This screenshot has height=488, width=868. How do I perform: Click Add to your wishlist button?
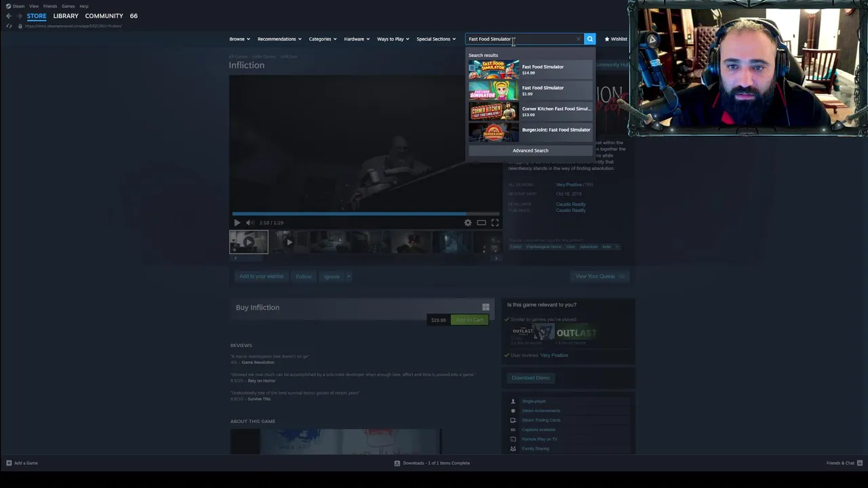[x=261, y=276]
